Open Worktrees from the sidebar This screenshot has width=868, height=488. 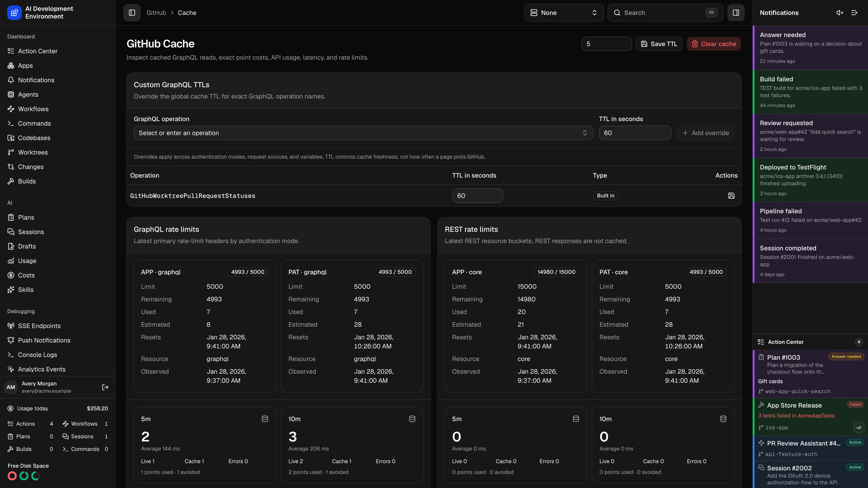tap(58, 152)
